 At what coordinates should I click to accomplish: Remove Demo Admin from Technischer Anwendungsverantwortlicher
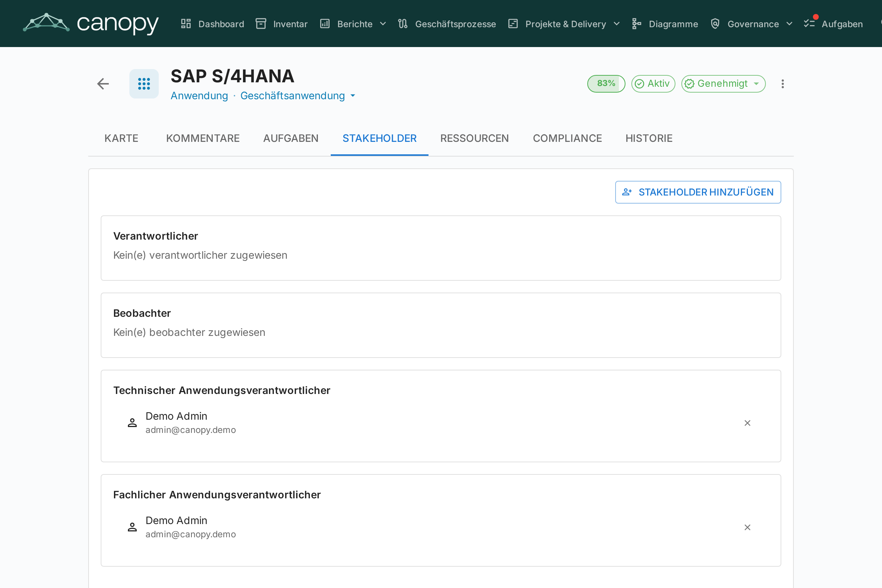747,423
